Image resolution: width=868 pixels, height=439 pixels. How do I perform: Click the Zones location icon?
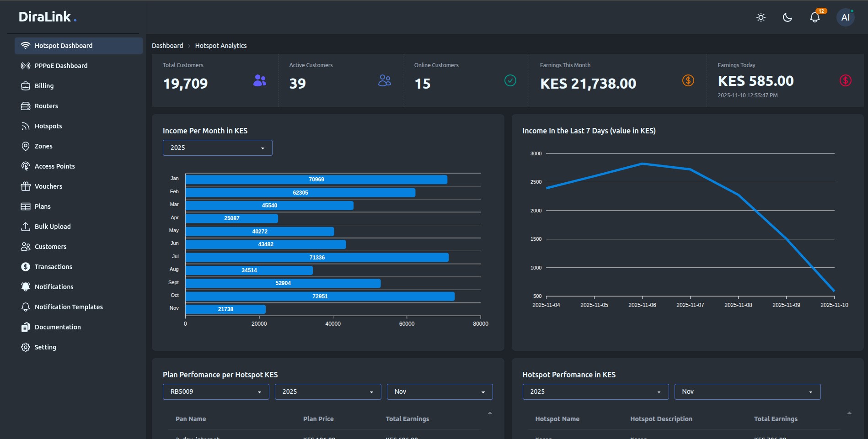coord(26,146)
